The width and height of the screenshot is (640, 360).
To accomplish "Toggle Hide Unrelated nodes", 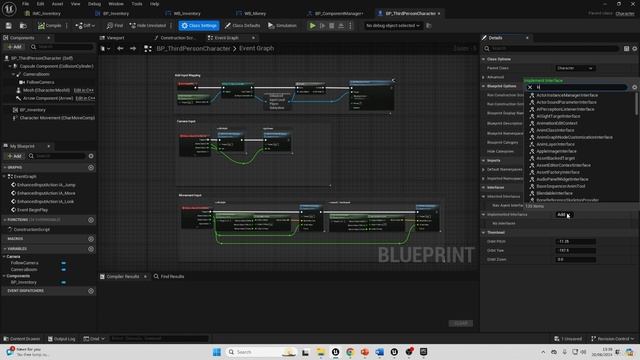I will point(148,25).
